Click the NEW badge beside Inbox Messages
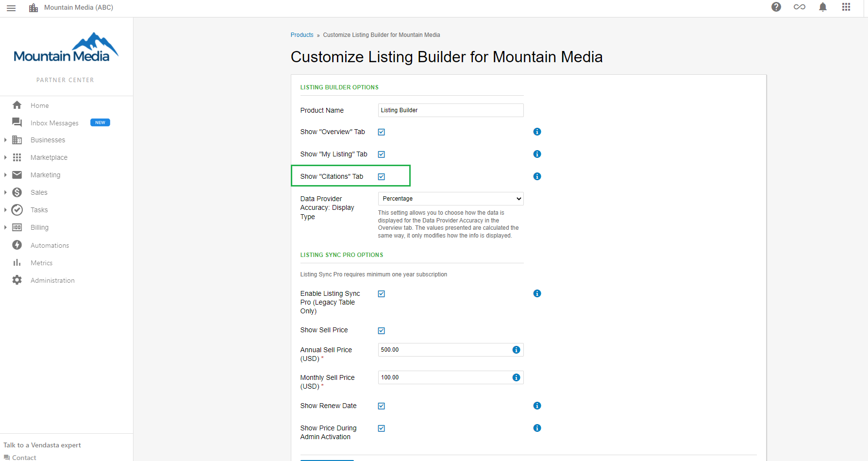868x461 pixels. (100, 122)
